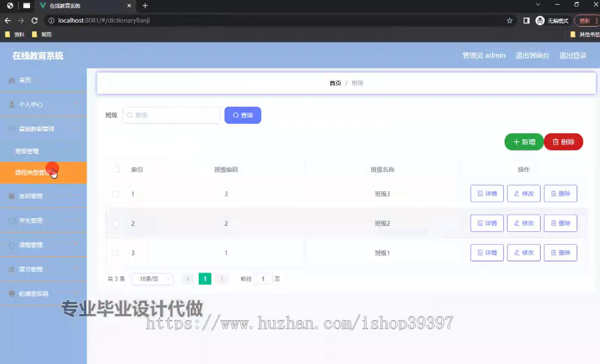Image resolution: width=600 pixels, height=364 pixels.
Task: Click the user icon beside 个人中心
Action: (11, 105)
